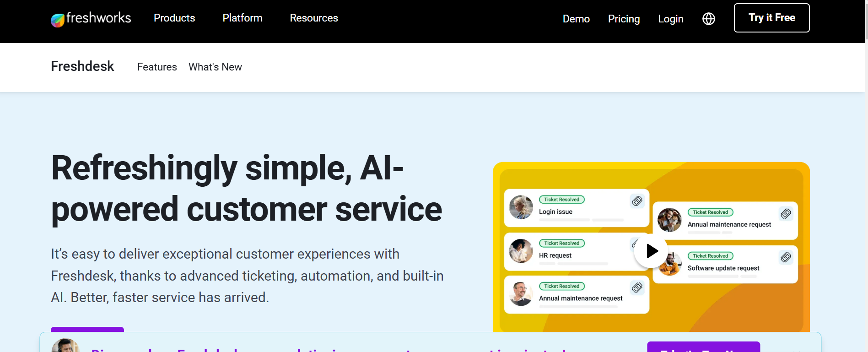Play the Freshdesk demo video
This screenshot has width=868, height=352.
(x=651, y=251)
